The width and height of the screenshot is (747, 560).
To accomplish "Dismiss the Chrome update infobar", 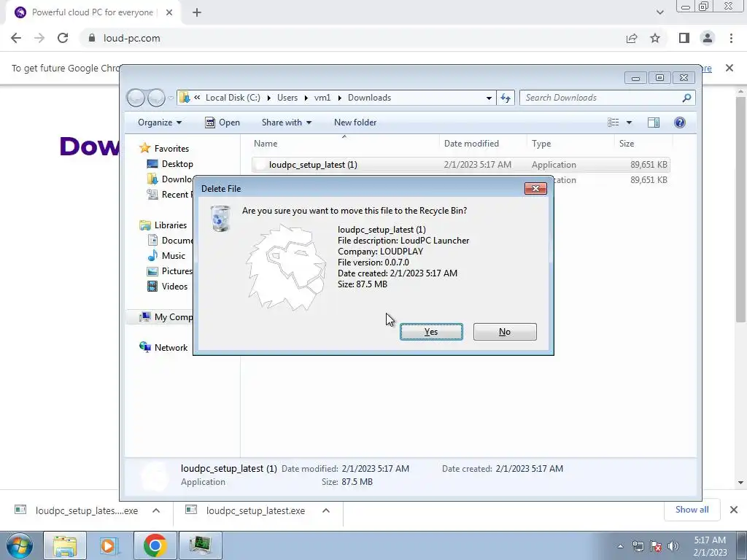I will [729, 68].
